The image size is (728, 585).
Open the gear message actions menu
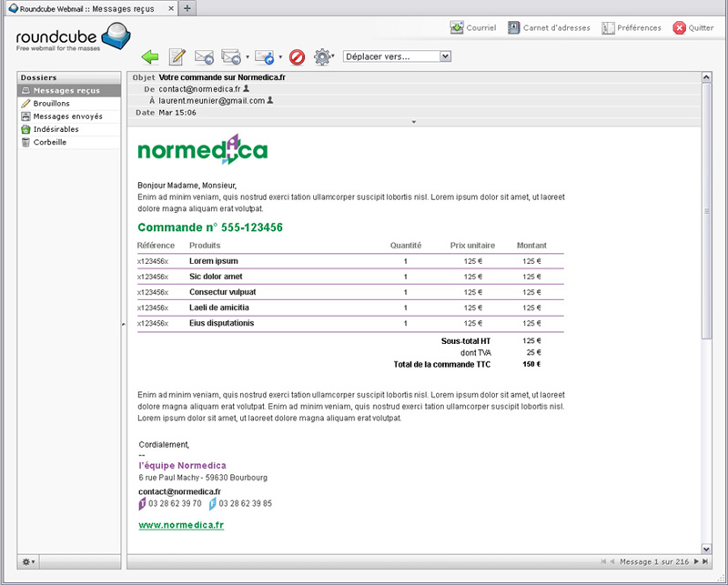click(322, 56)
